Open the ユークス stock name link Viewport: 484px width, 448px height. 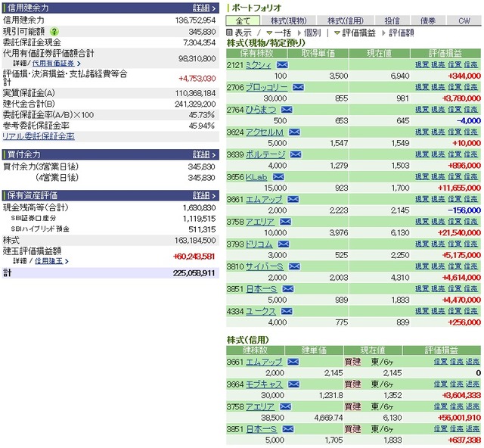pos(261,312)
